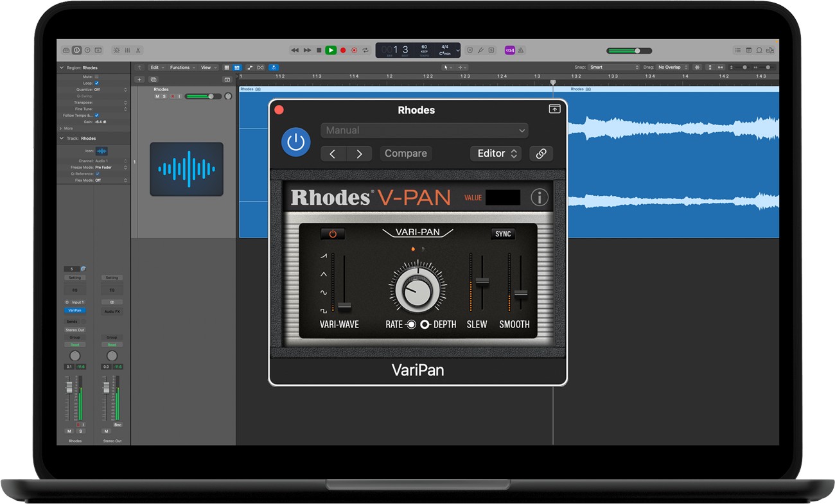Open the List Editors icon at top right
Screen dimensions: 835x504
pyautogui.click(x=737, y=49)
